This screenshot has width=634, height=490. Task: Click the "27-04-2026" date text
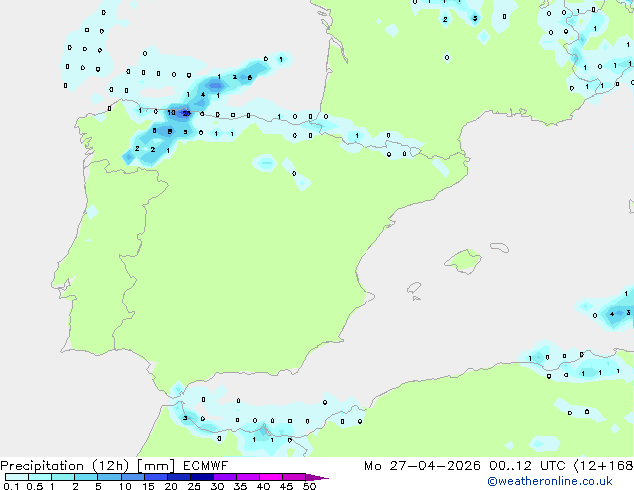pyautogui.click(x=435, y=466)
